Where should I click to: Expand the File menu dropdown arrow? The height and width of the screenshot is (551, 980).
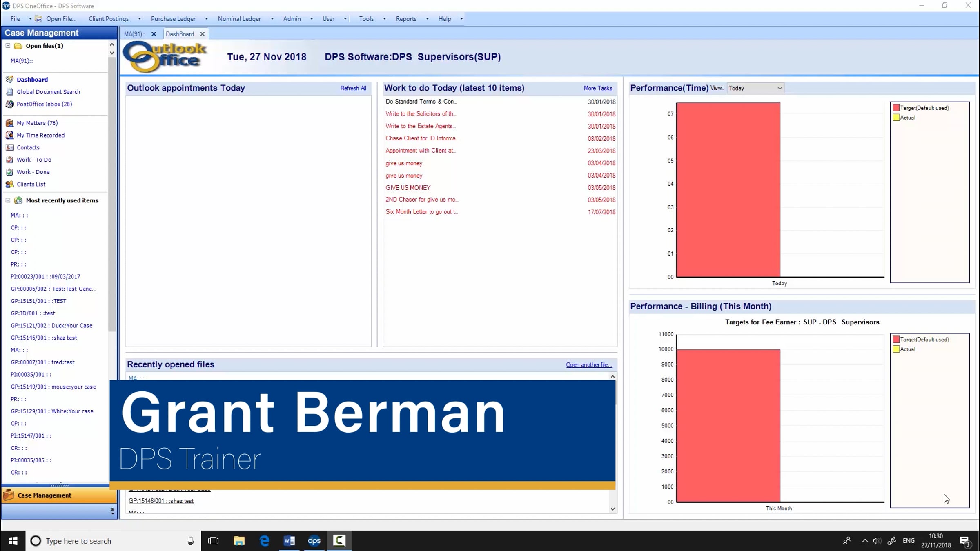30,19
